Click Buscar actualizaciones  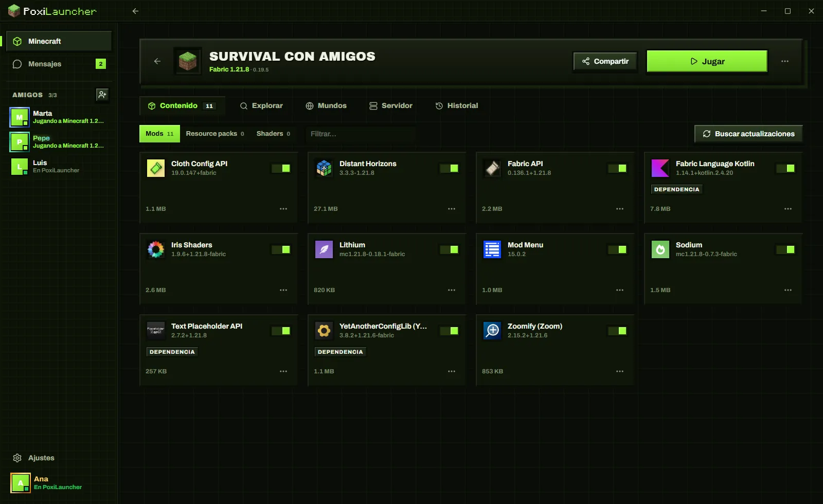(748, 134)
